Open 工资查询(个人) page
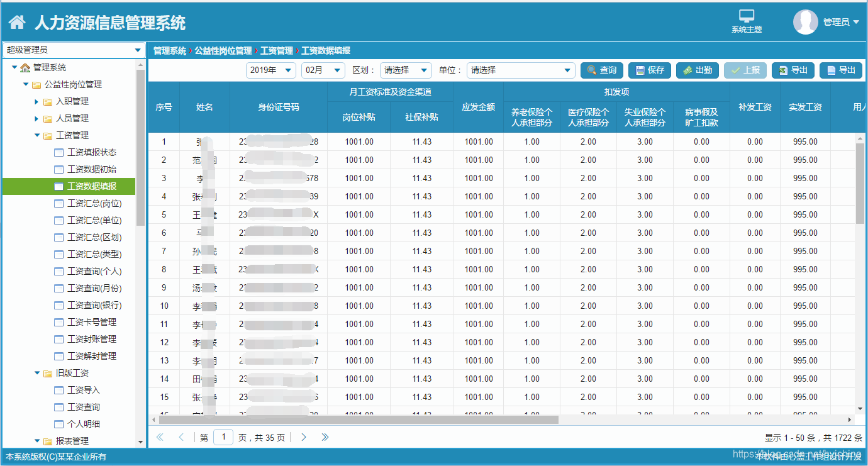Screen dimensions: 868x466 pos(94,271)
